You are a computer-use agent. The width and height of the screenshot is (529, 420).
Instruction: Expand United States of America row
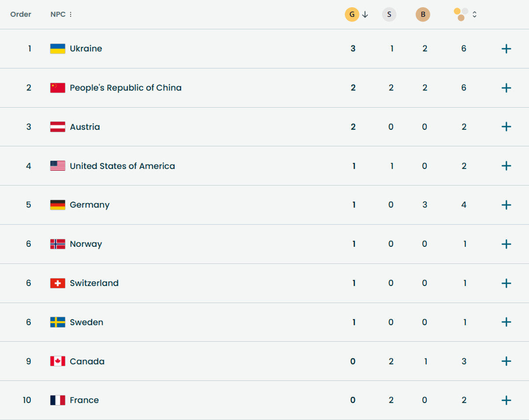tap(507, 166)
